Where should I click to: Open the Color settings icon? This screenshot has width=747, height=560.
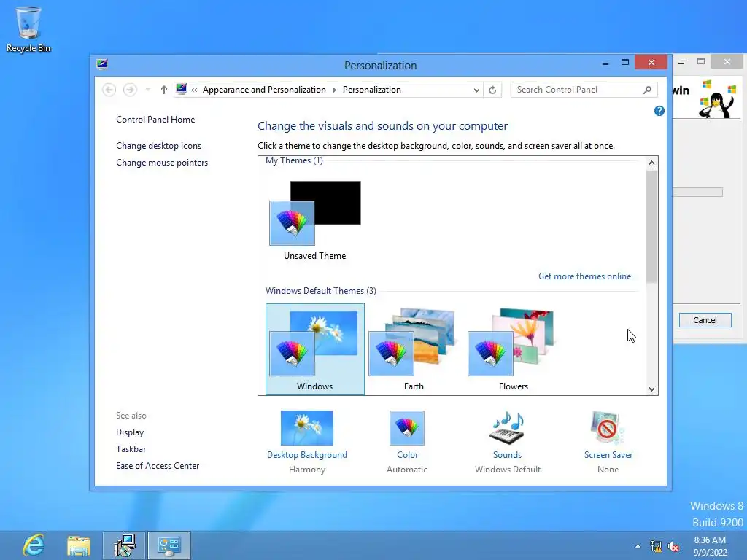coord(407,427)
